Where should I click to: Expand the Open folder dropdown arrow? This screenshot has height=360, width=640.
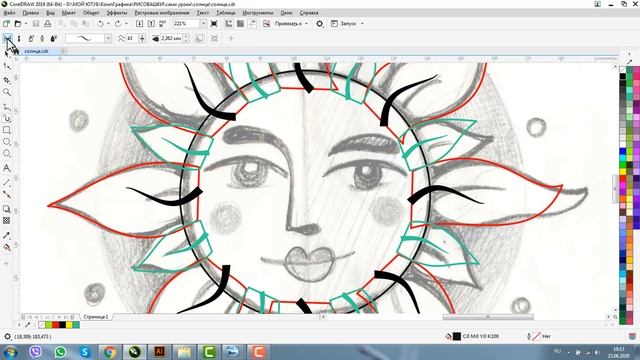point(26,24)
